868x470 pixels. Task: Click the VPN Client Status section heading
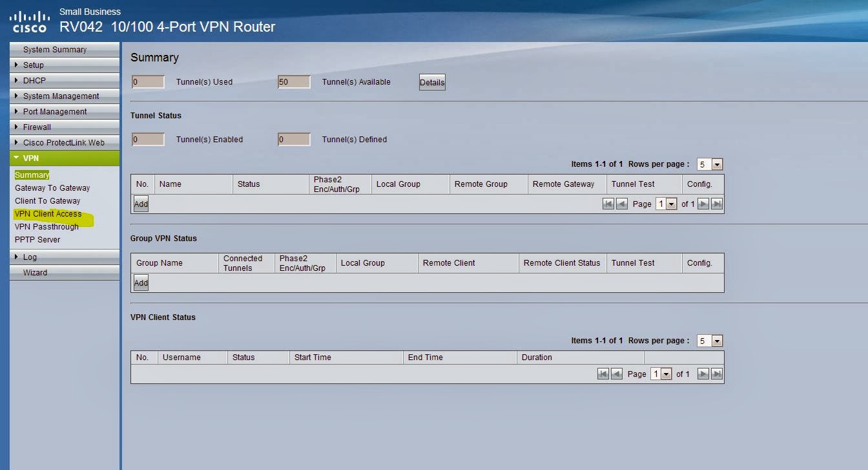(x=163, y=317)
